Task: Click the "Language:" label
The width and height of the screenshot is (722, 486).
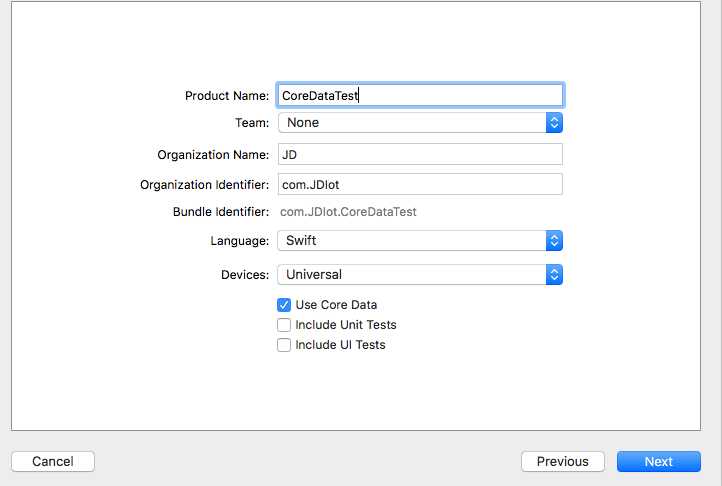Action: pos(239,241)
